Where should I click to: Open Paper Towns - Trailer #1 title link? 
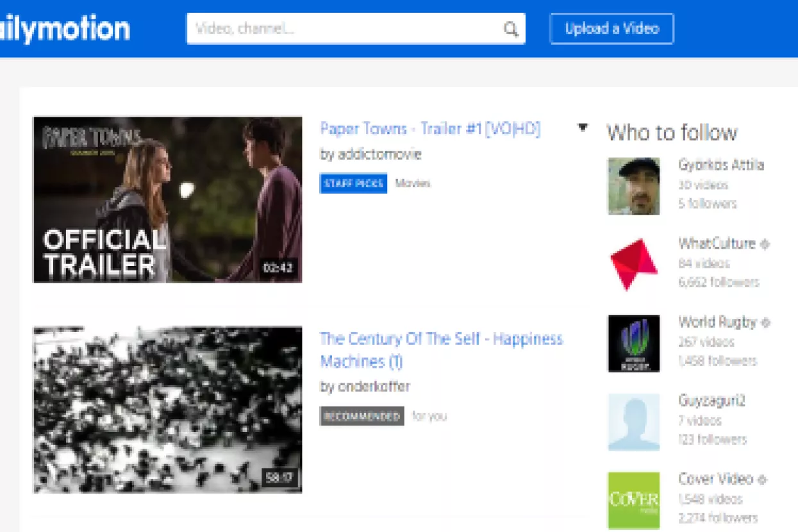tap(430, 129)
